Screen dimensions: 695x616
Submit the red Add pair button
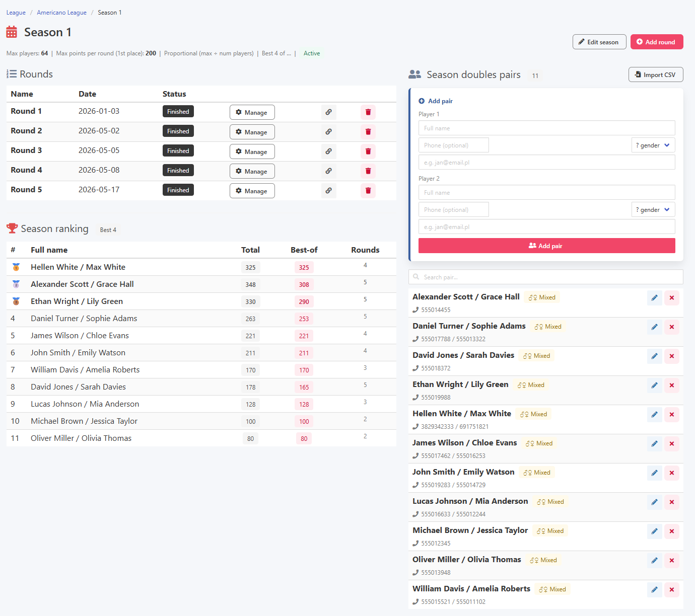click(547, 246)
